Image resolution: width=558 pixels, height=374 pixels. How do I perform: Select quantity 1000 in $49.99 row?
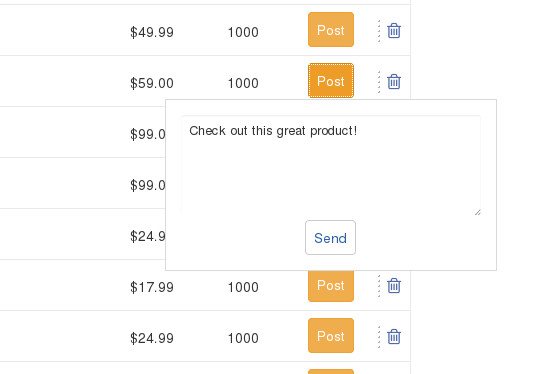(243, 32)
